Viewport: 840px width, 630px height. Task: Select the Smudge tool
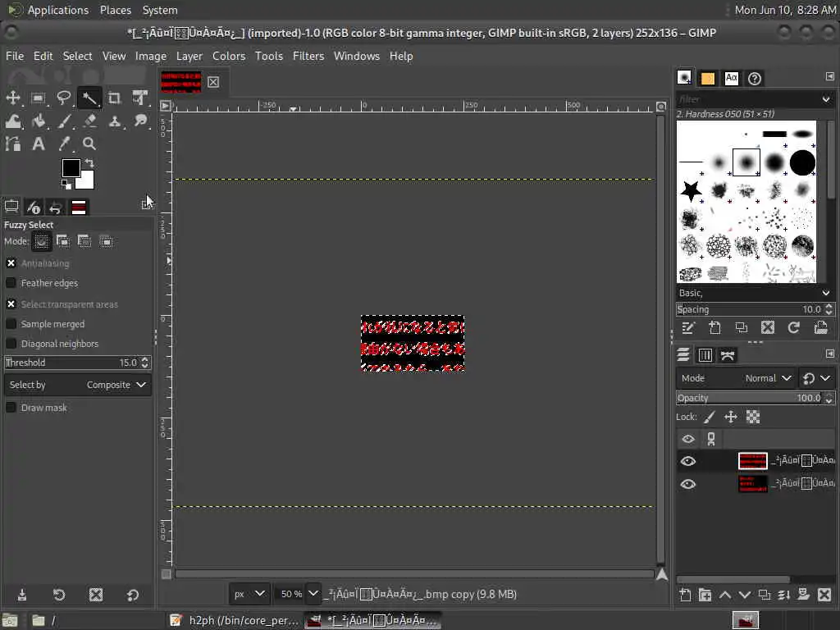(x=140, y=121)
